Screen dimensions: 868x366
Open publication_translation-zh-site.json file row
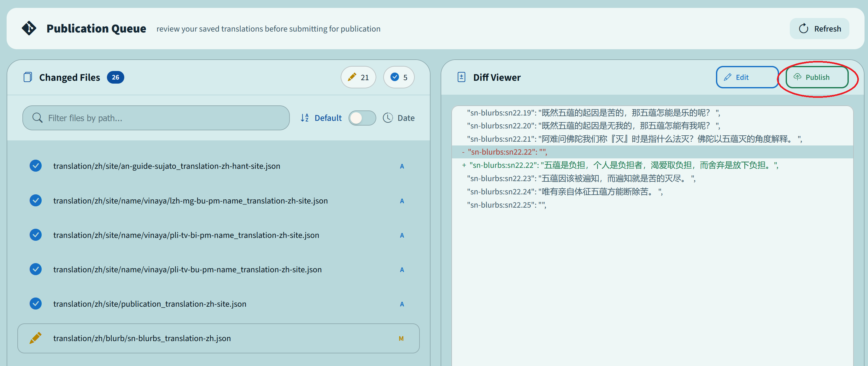[x=218, y=304]
